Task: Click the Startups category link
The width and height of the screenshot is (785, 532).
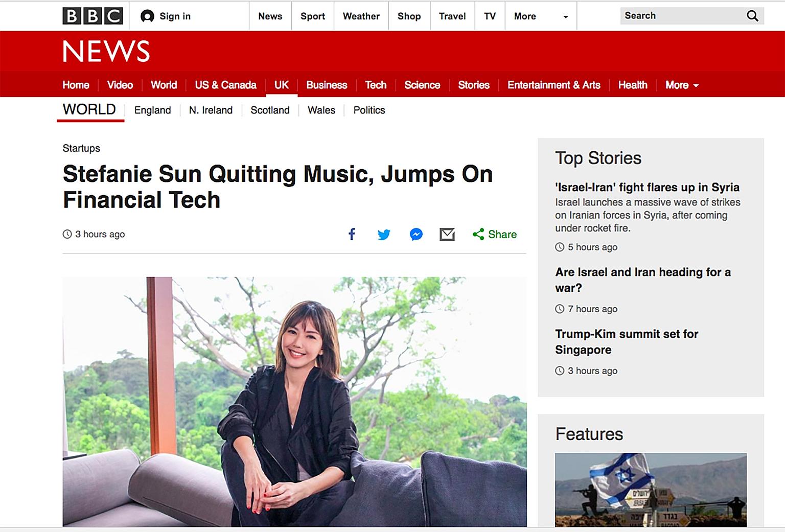Action: tap(81, 148)
